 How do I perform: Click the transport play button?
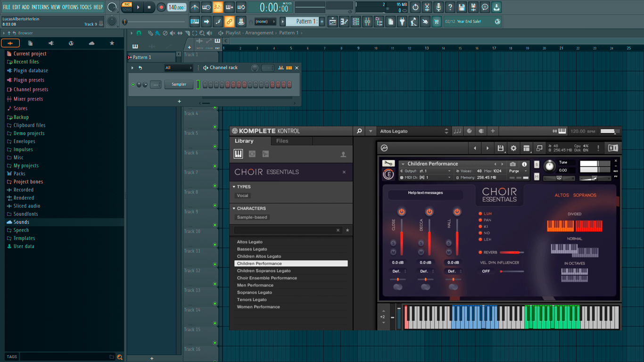(138, 7)
